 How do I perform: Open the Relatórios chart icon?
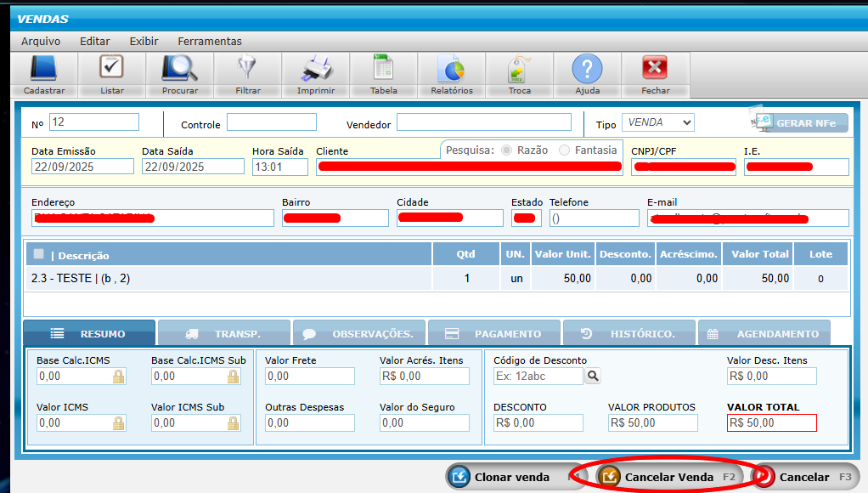coord(451,69)
